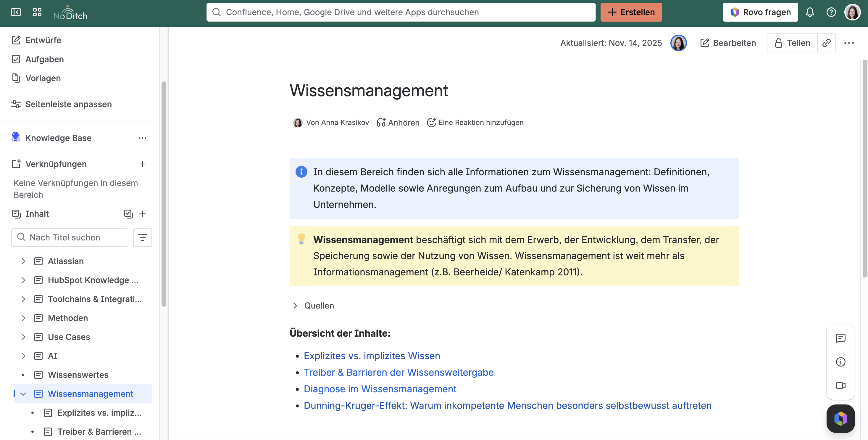Image resolution: width=868 pixels, height=440 pixels.
Task: Open Vorlagen in the sidebar
Action: [x=36, y=78]
